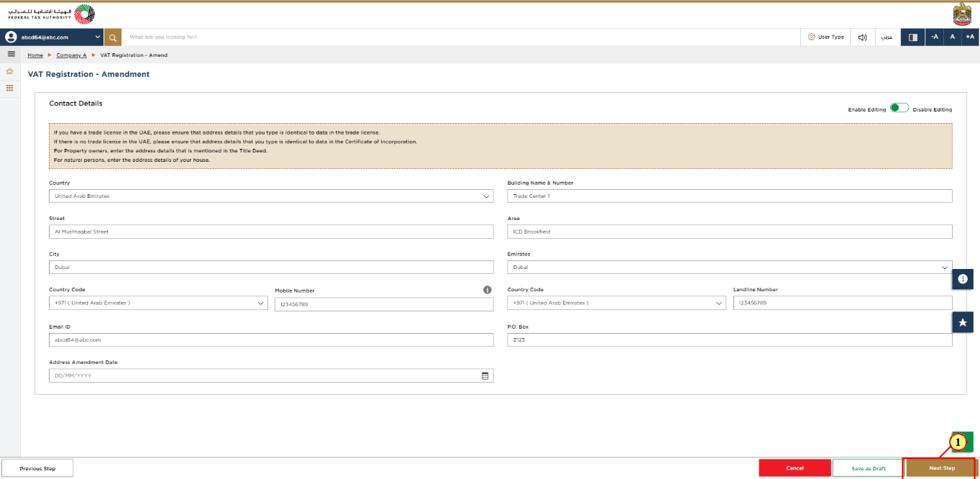This screenshot has width=980, height=479.
Task: Decrease font size with -A
Action: [x=935, y=37]
